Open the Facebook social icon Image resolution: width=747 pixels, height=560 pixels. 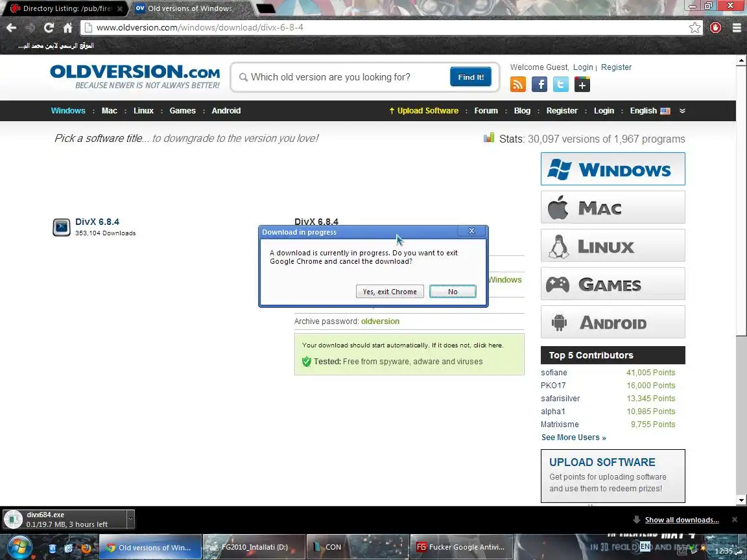539,84
